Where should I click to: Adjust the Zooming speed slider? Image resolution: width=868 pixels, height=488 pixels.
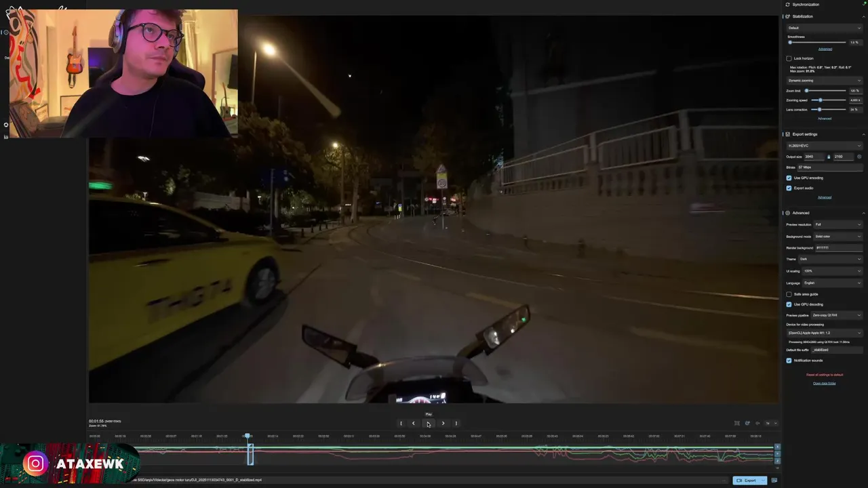pos(829,100)
